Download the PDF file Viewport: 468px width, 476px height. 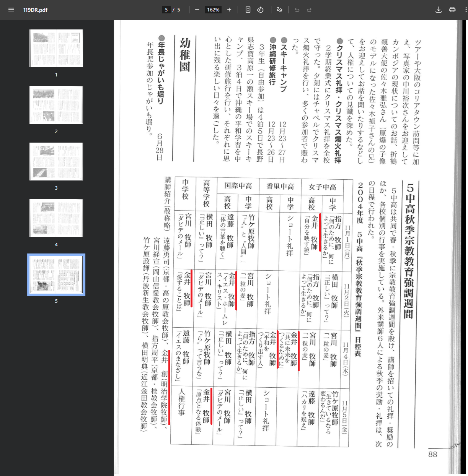tap(439, 10)
